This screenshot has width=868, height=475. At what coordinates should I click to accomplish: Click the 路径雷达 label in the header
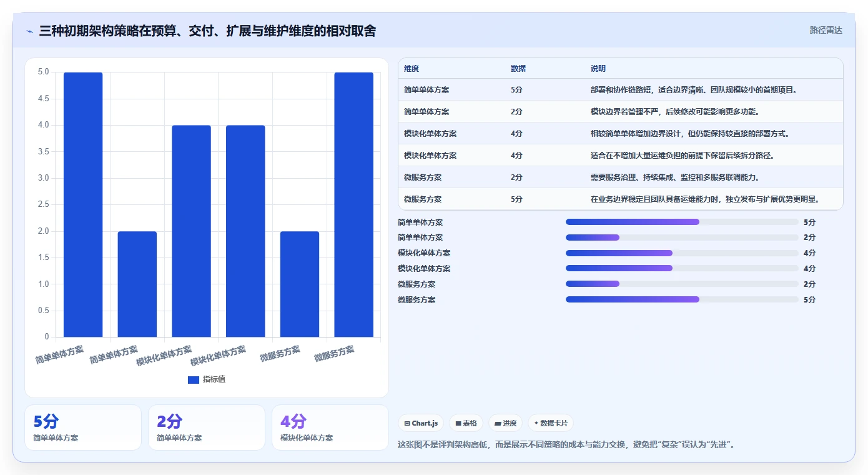[x=826, y=30]
